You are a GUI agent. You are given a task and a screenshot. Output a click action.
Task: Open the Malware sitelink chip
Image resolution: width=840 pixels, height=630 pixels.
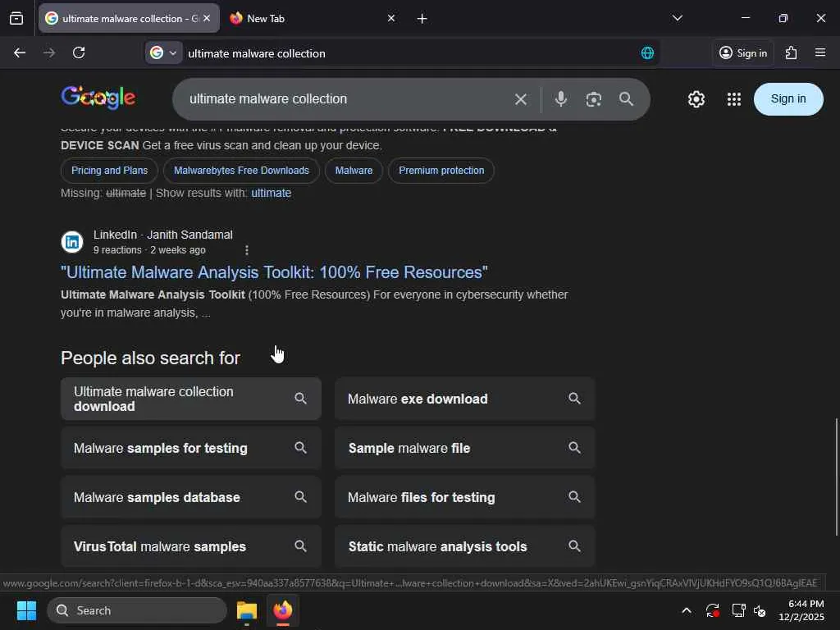tap(354, 171)
